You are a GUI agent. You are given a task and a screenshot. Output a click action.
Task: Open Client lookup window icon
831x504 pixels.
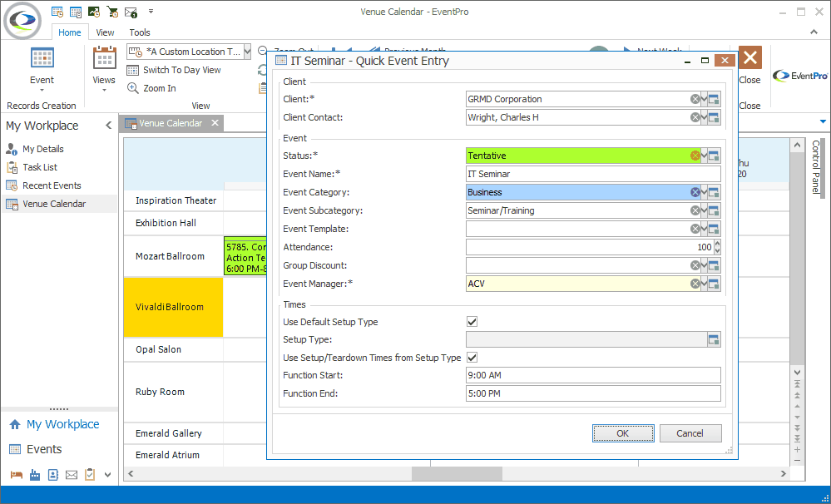[714, 99]
